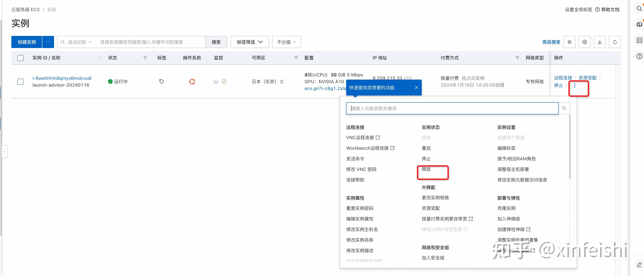Select 释放 from the instance menu
This screenshot has height=276, width=644.
[426, 169]
